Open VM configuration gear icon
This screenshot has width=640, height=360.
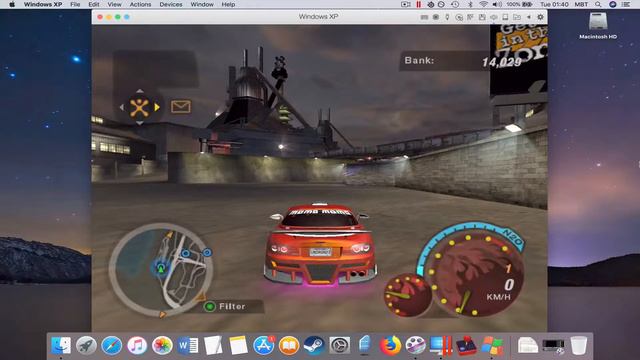tap(540, 17)
